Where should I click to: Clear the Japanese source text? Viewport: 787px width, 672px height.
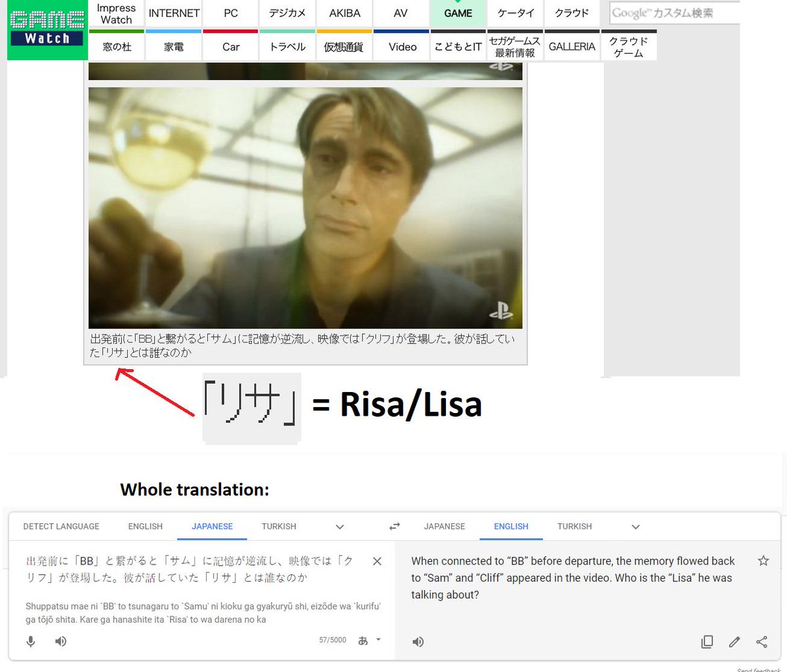377,561
